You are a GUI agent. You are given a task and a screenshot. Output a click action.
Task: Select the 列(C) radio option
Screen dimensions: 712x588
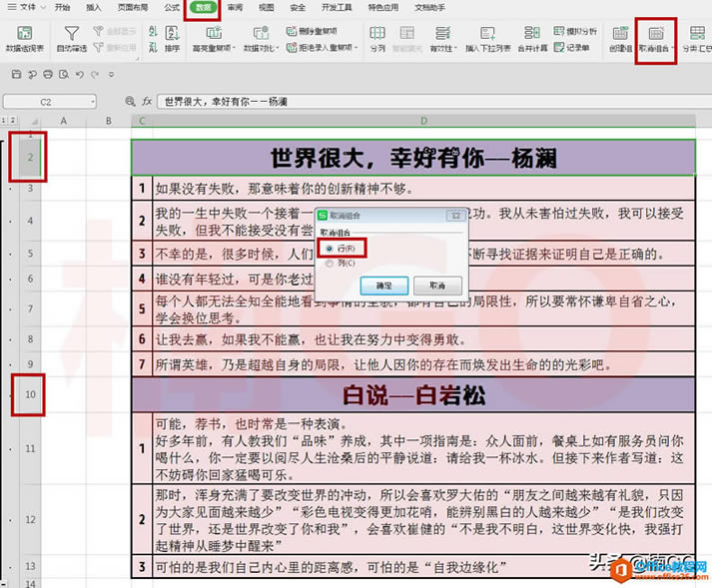[342, 264]
